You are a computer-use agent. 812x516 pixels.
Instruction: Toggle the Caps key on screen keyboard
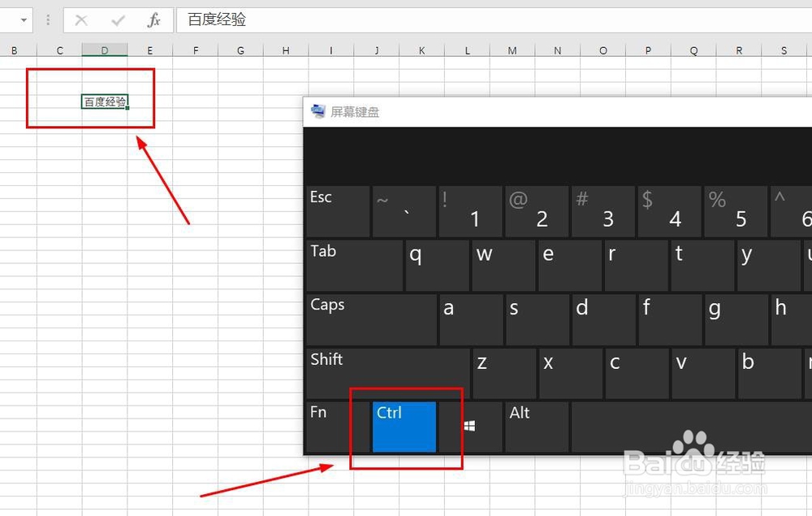tap(371, 319)
